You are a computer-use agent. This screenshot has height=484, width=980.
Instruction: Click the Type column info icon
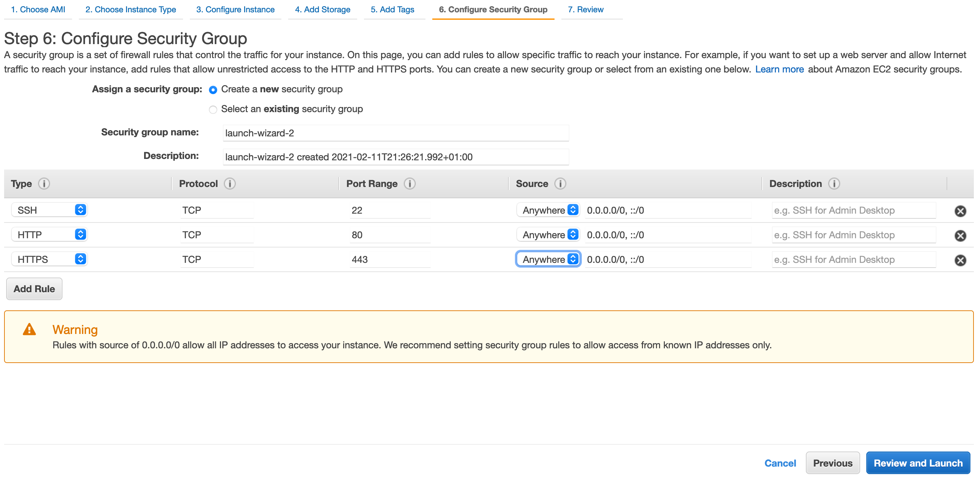tap(44, 184)
